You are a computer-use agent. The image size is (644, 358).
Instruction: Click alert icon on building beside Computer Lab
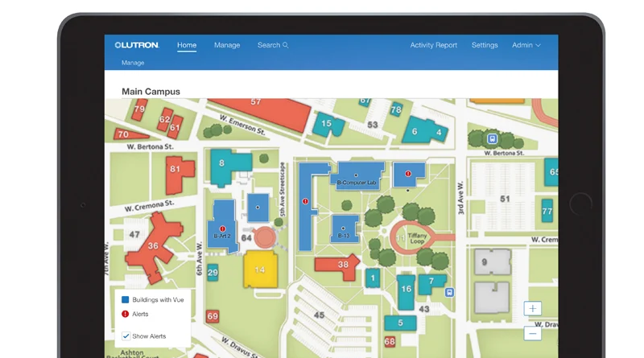pos(408,174)
